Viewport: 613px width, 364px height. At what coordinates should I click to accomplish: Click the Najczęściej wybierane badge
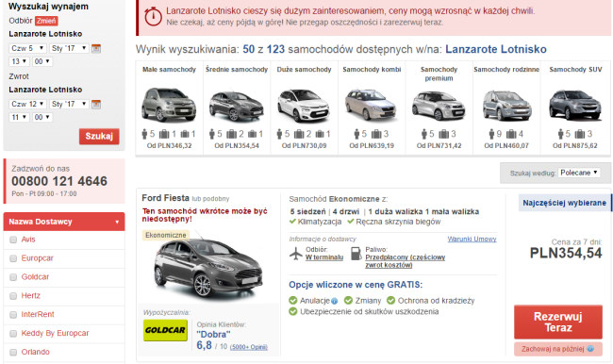(565, 203)
